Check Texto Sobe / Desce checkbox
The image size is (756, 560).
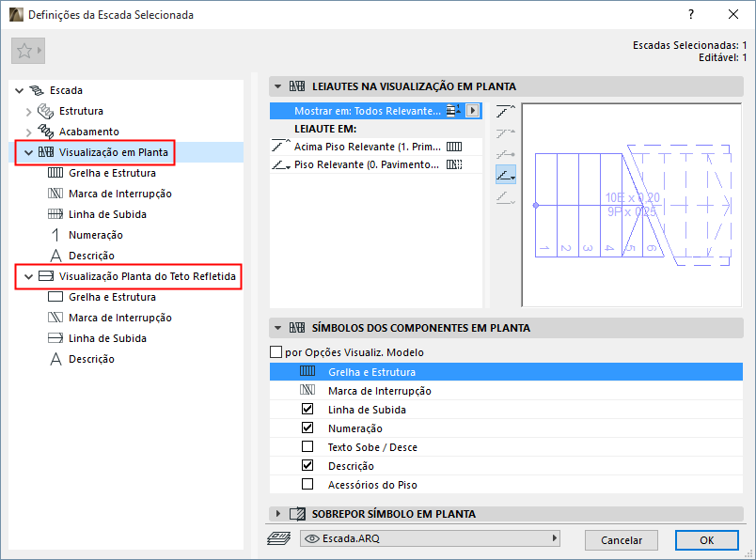pos(307,446)
